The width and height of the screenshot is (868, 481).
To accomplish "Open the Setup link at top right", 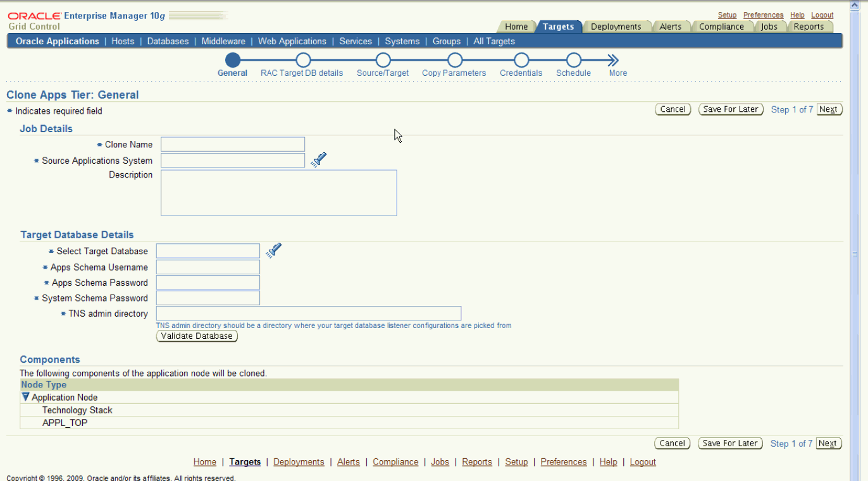I will [x=727, y=15].
